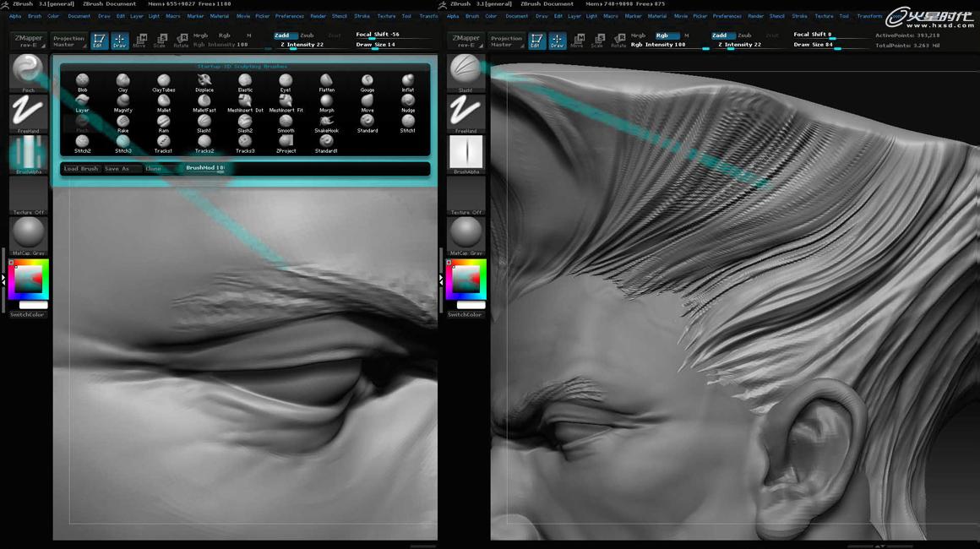Open the Brush menu in left window

(35, 16)
